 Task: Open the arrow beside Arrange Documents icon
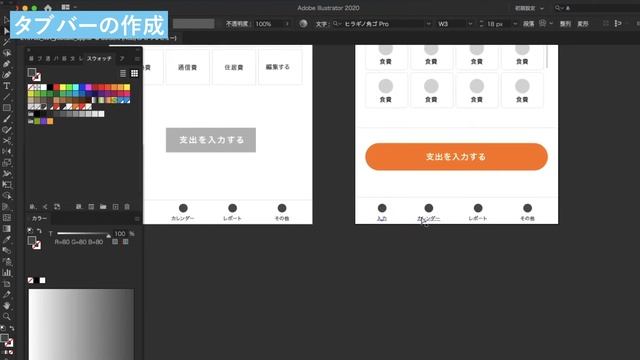point(75,7)
